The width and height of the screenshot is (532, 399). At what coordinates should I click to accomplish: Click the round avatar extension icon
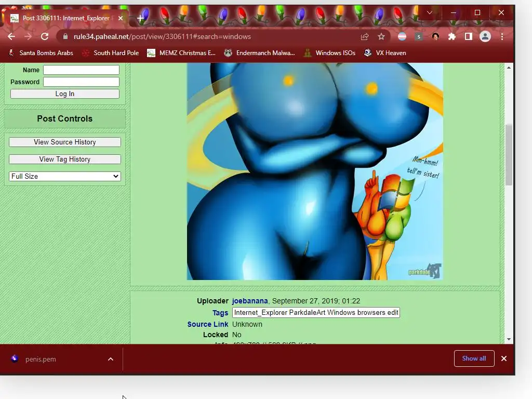tap(435, 37)
